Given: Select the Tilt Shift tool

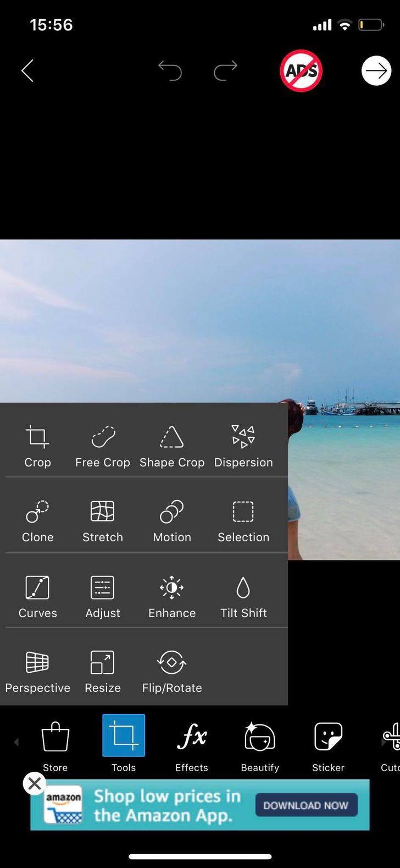Looking at the screenshot, I should (243, 597).
